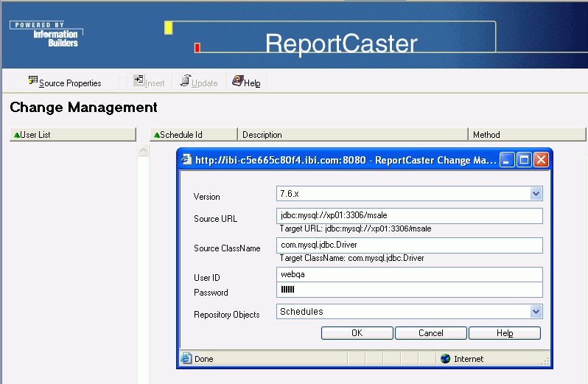Click the Information Builders logo
588x384 pixels.
pos(46,35)
